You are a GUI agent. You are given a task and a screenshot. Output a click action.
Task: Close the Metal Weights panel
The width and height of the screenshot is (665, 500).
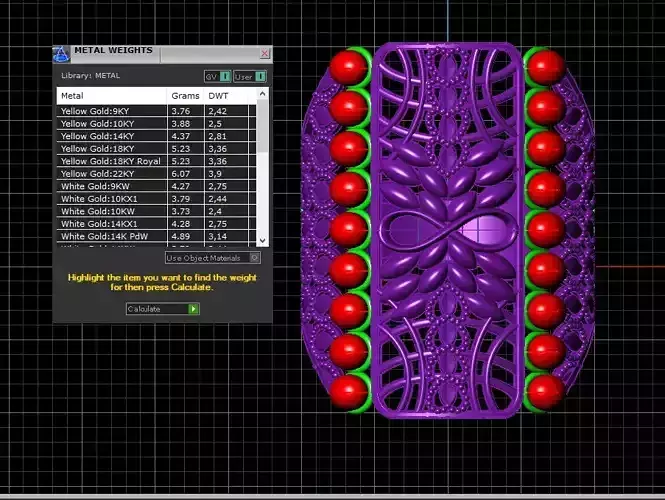[265, 53]
